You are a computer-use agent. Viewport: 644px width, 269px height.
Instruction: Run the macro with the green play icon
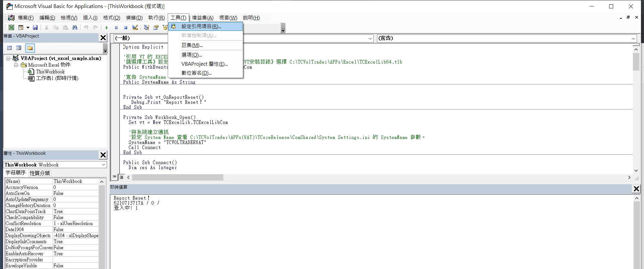(107, 27)
